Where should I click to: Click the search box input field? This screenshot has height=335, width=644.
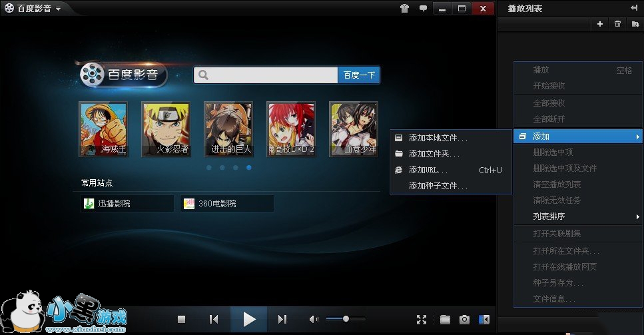[x=266, y=75]
